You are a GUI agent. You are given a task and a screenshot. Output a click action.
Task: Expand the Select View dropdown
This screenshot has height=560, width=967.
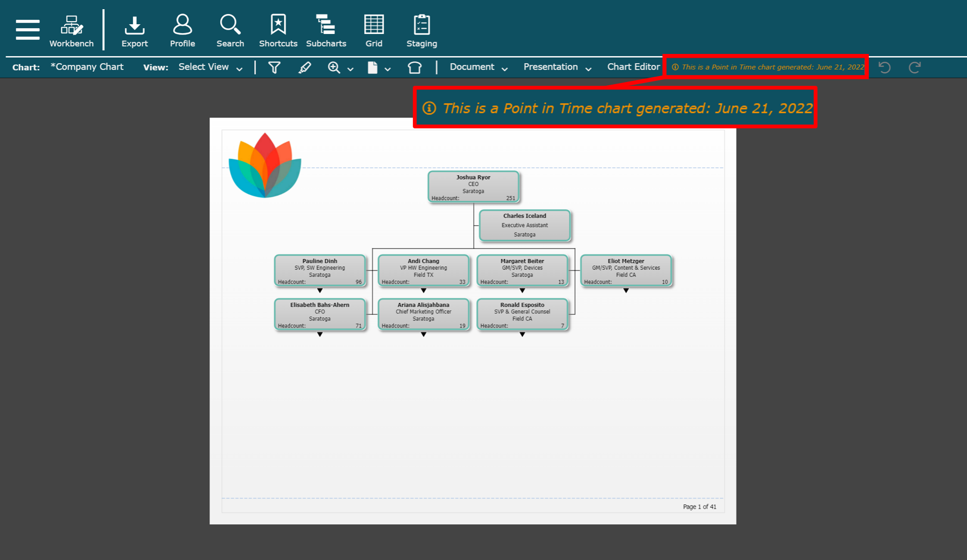click(x=210, y=67)
